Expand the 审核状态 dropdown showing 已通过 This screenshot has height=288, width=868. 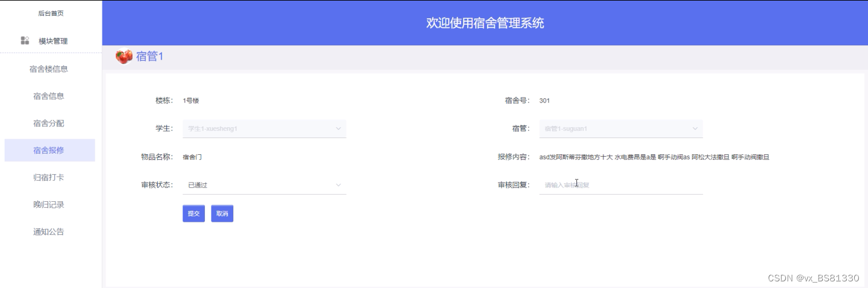pos(265,185)
